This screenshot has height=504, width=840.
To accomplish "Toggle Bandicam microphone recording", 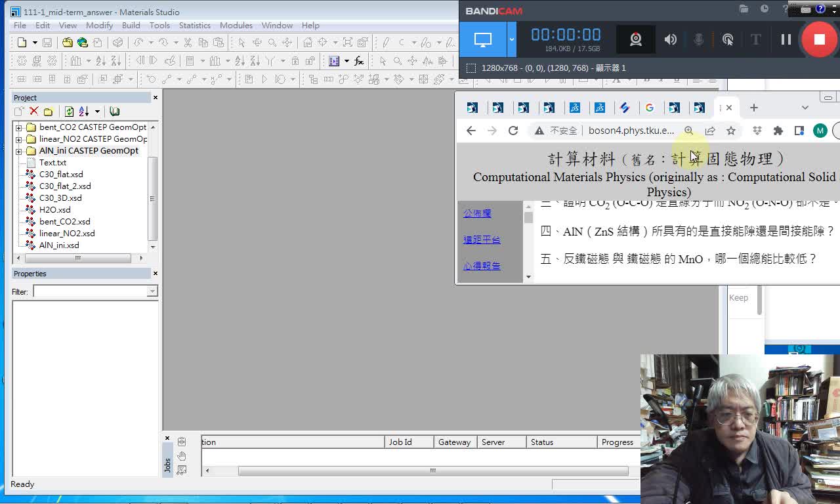I will pos(698,39).
